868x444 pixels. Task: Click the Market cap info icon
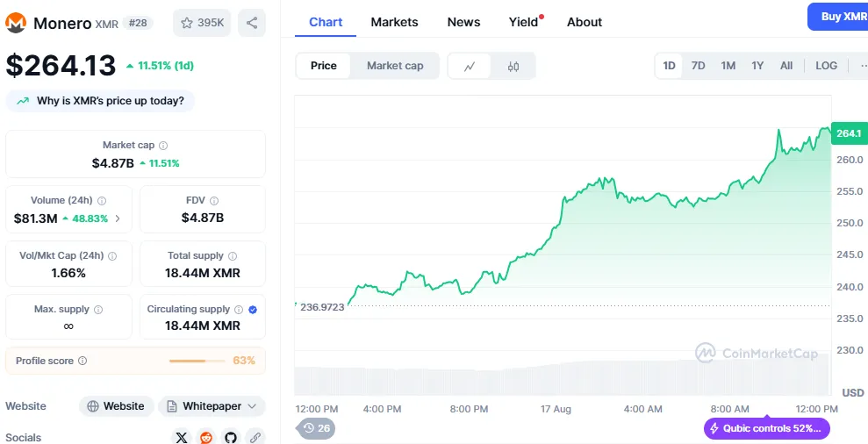(163, 146)
